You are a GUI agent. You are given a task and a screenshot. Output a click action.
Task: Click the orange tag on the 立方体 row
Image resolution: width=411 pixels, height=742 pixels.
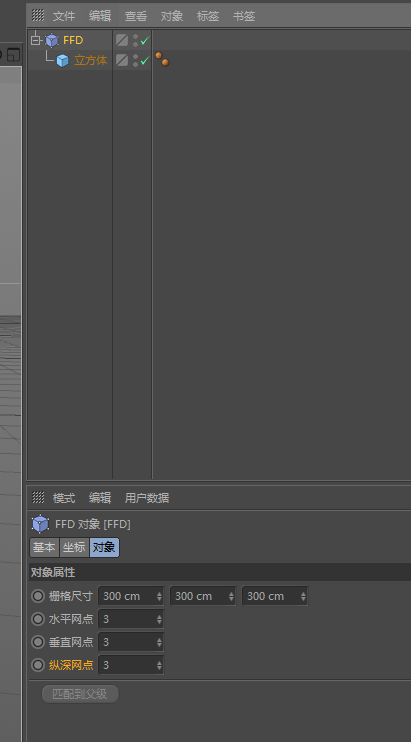coord(162,59)
